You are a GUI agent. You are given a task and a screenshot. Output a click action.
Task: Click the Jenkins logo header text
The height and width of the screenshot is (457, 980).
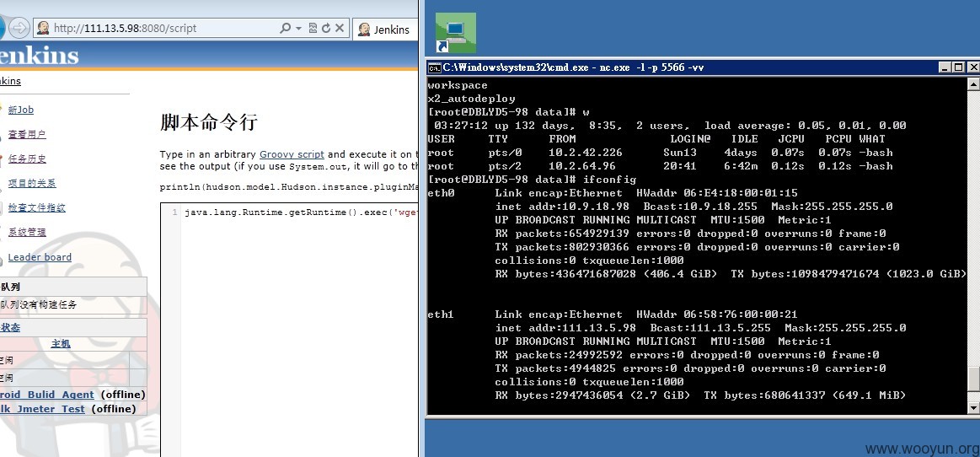40,56
